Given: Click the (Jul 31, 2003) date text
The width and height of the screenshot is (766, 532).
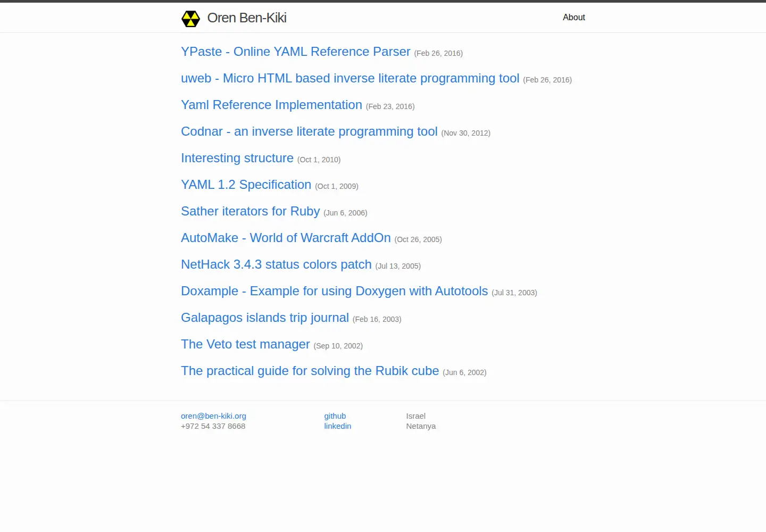Looking at the screenshot, I should point(514,293).
